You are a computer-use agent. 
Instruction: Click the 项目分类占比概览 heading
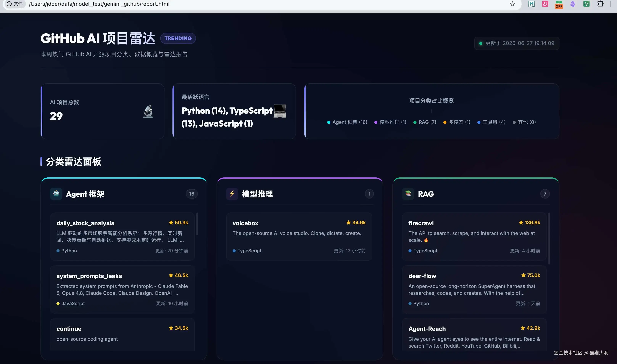point(431,101)
